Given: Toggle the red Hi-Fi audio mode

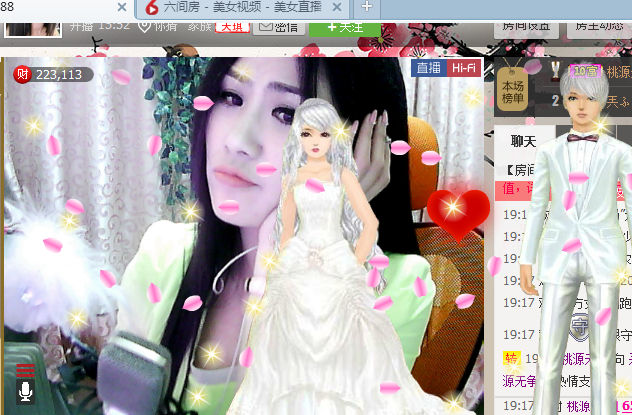Looking at the screenshot, I should pyautogui.click(x=464, y=68).
